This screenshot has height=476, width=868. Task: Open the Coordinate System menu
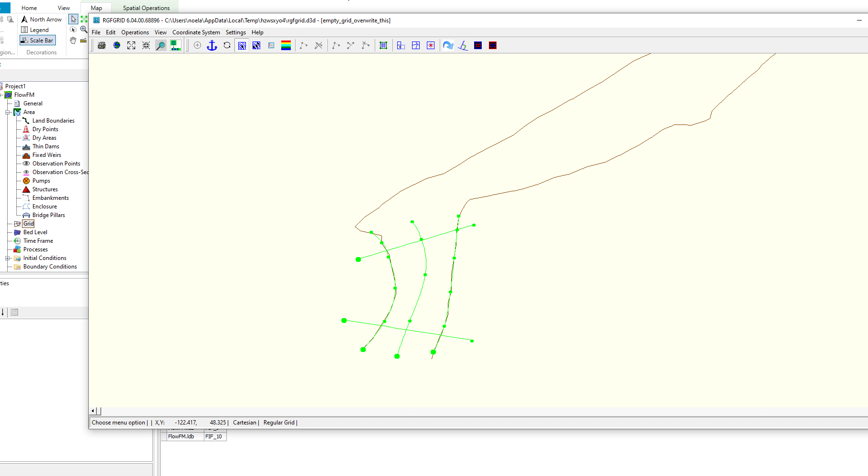pyautogui.click(x=196, y=32)
